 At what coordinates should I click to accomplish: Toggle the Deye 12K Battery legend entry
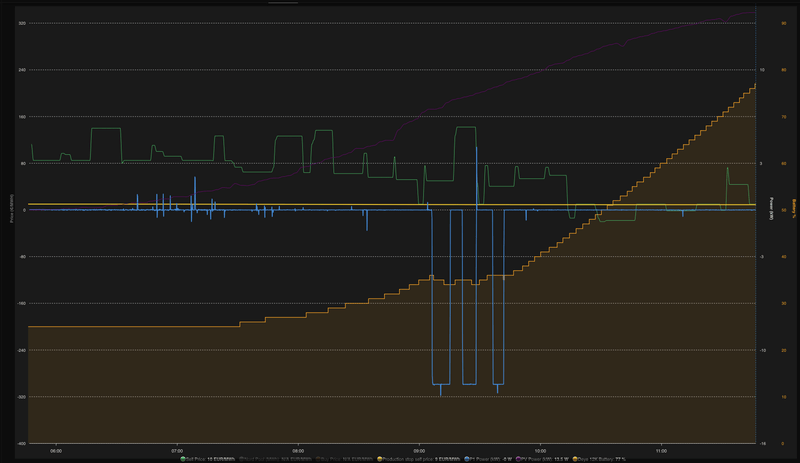pos(599,459)
